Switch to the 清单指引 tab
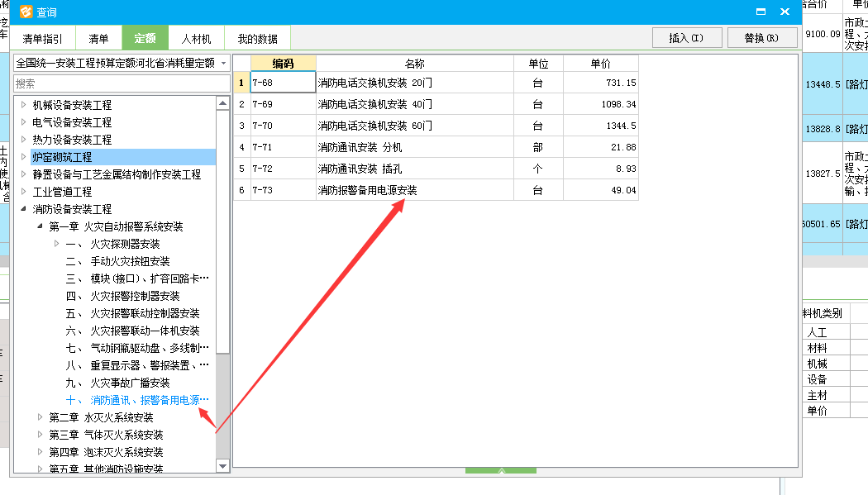Image resolution: width=868 pixels, height=495 pixels. tap(43, 39)
